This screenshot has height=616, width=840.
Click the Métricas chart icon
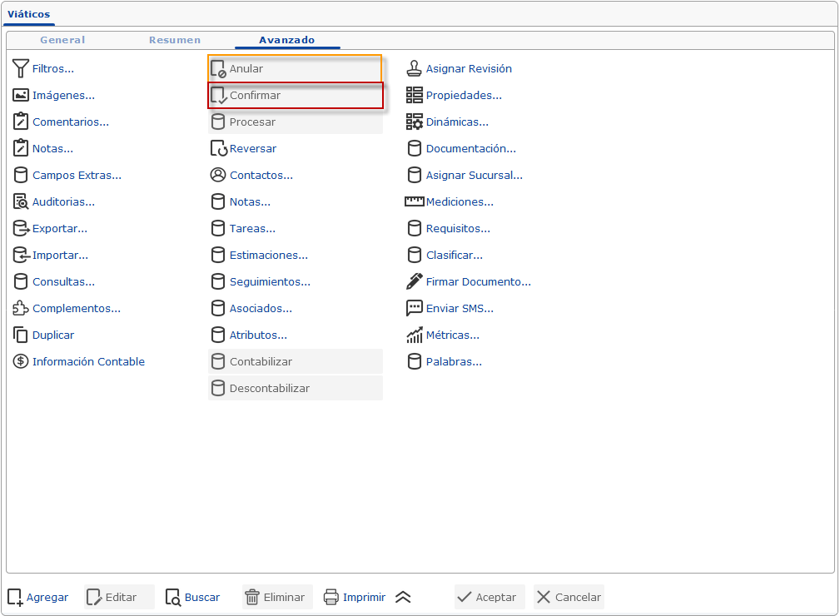click(x=415, y=335)
